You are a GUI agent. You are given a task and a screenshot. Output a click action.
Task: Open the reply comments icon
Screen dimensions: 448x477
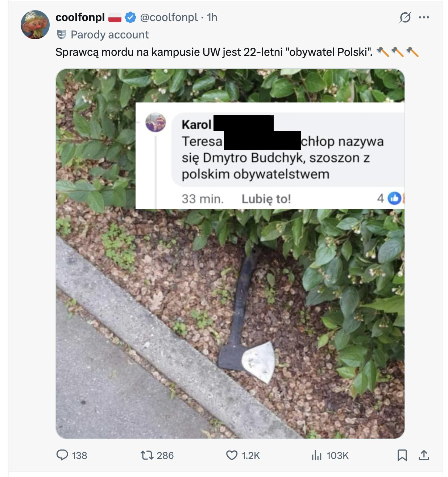62,455
